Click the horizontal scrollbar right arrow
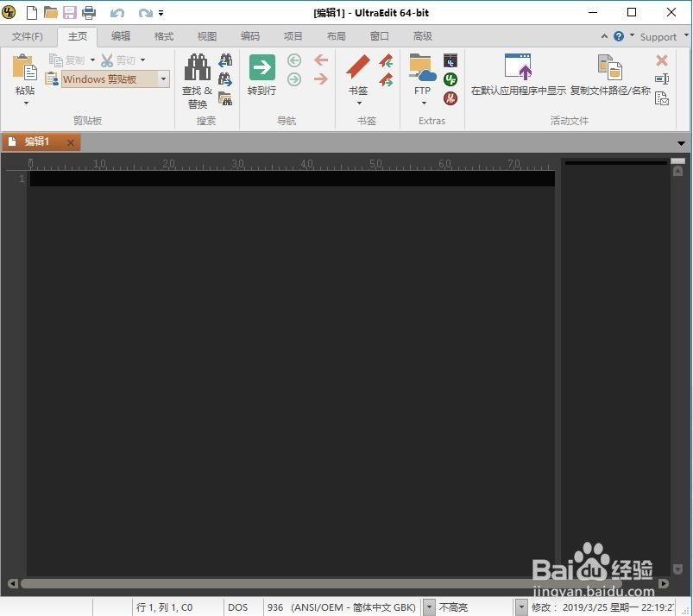This screenshot has width=693, height=616. click(664, 583)
